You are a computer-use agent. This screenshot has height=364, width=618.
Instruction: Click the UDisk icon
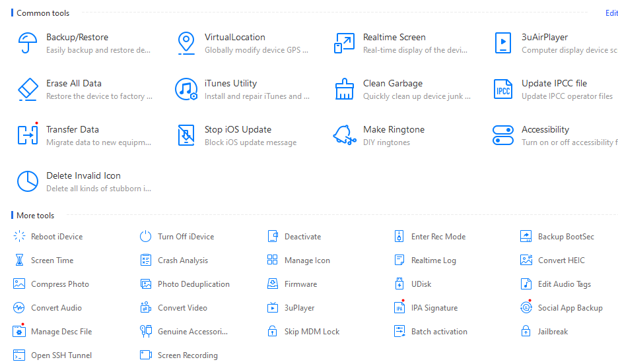(x=399, y=284)
